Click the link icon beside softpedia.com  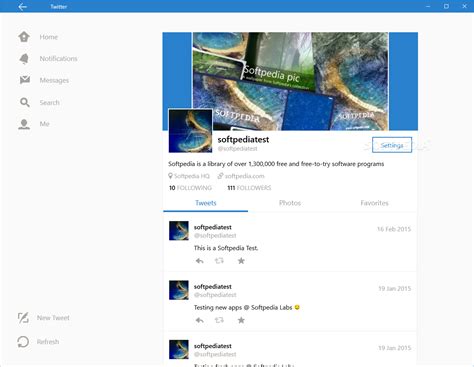(x=220, y=176)
